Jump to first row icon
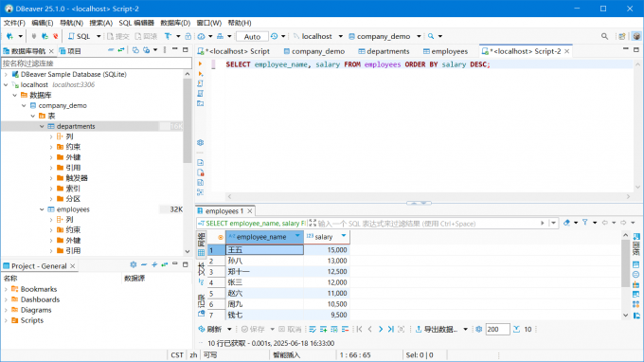This screenshot has height=362, width=644. [360, 329]
